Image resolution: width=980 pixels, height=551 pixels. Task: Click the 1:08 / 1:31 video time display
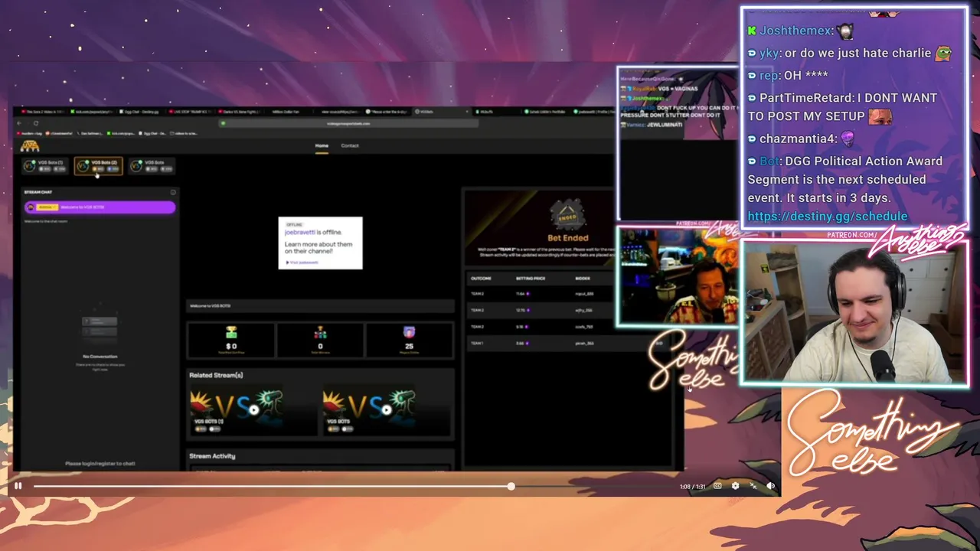[x=692, y=487]
